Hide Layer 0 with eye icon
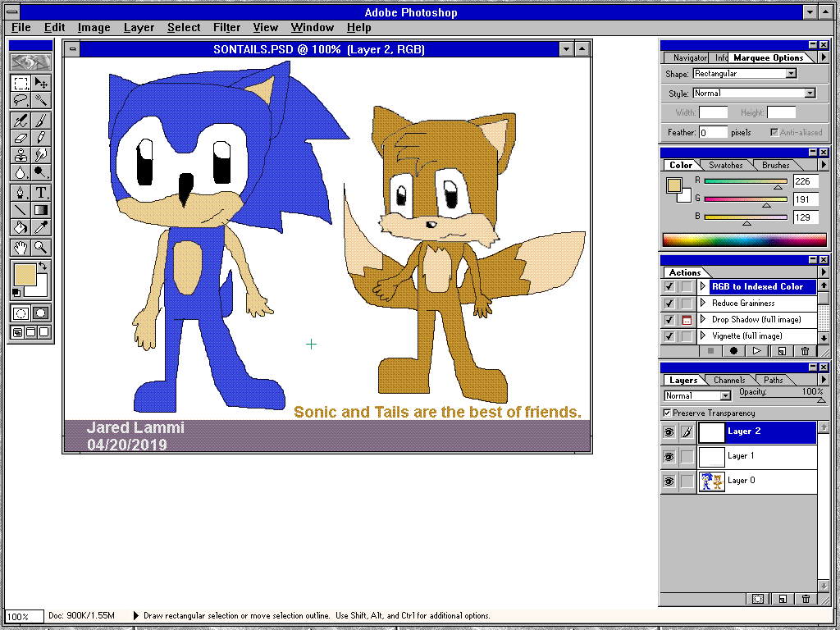 [669, 481]
